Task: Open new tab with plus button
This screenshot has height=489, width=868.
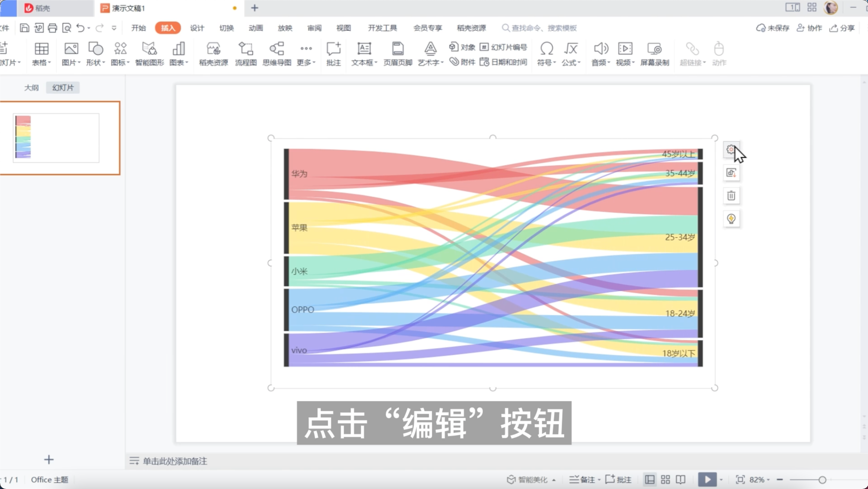Action: coord(255,8)
